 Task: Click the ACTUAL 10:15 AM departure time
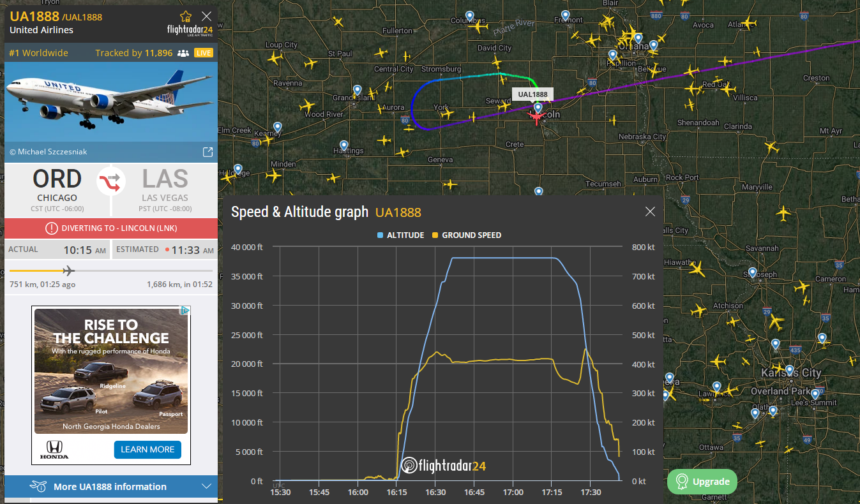coord(57,249)
